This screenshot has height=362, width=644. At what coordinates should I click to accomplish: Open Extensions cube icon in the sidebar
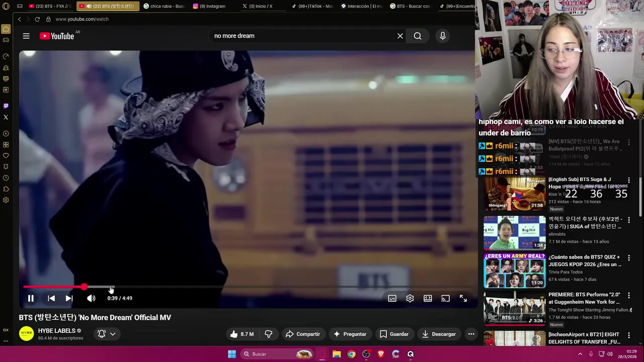(6, 189)
